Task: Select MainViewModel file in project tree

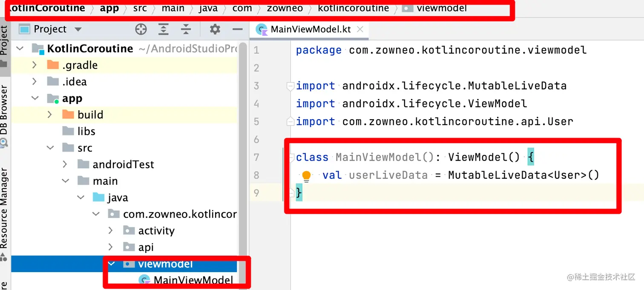Action: pos(186,280)
